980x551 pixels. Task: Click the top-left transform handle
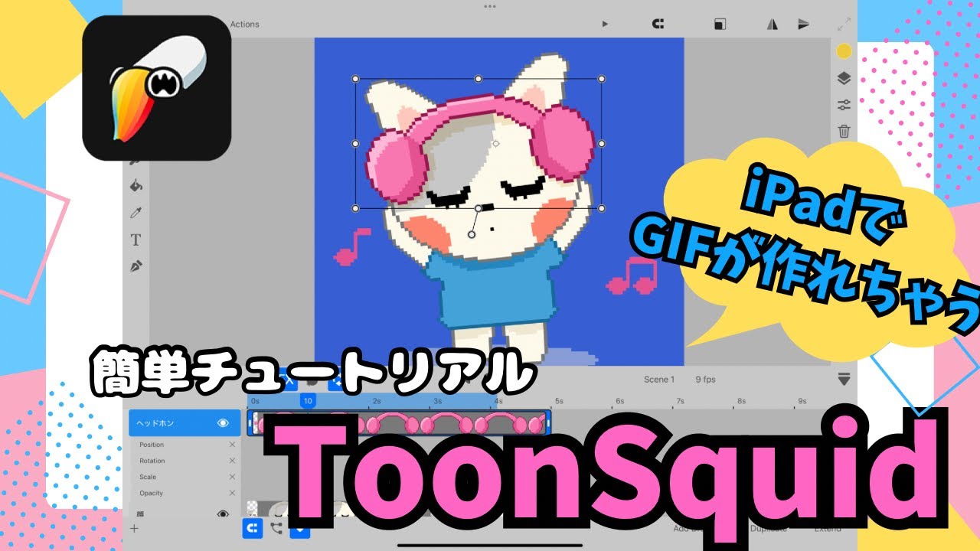(355, 79)
